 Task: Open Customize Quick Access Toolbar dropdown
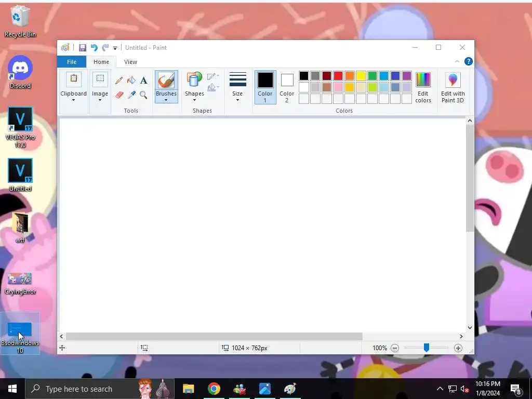115,48
